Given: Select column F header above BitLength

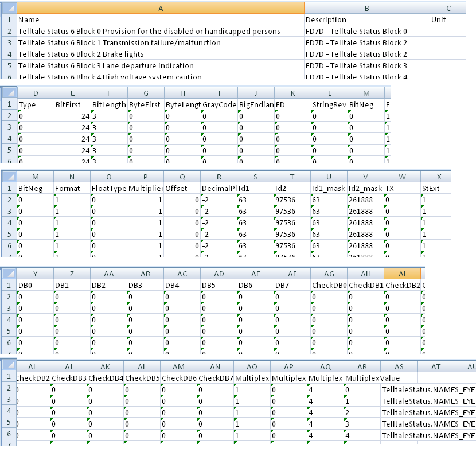Looking at the screenshot, I should [x=110, y=93].
